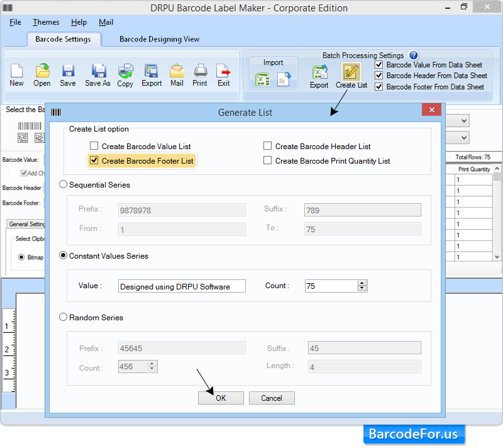Open the General Settings tab
Viewport: 503px width, 448px height.
click(26, 224)
